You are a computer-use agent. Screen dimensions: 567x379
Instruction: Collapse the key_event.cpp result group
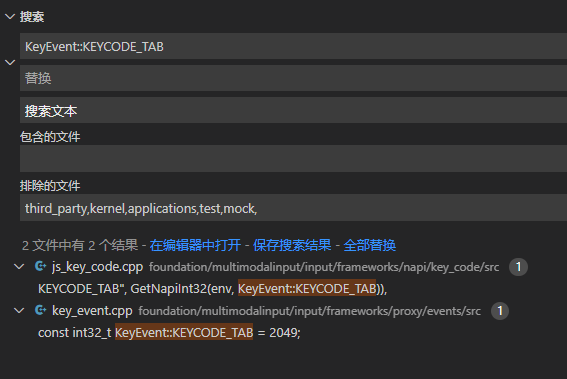[19, 311]
